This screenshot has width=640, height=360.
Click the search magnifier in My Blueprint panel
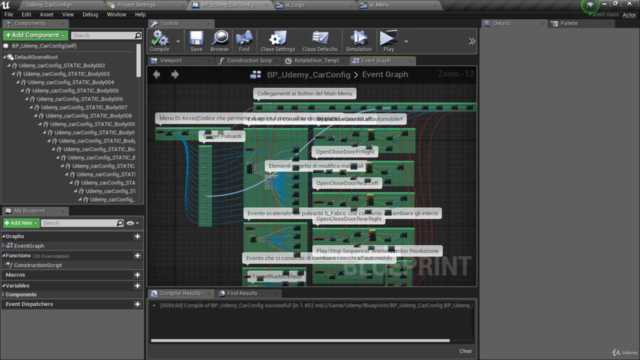tap(120, 223)
